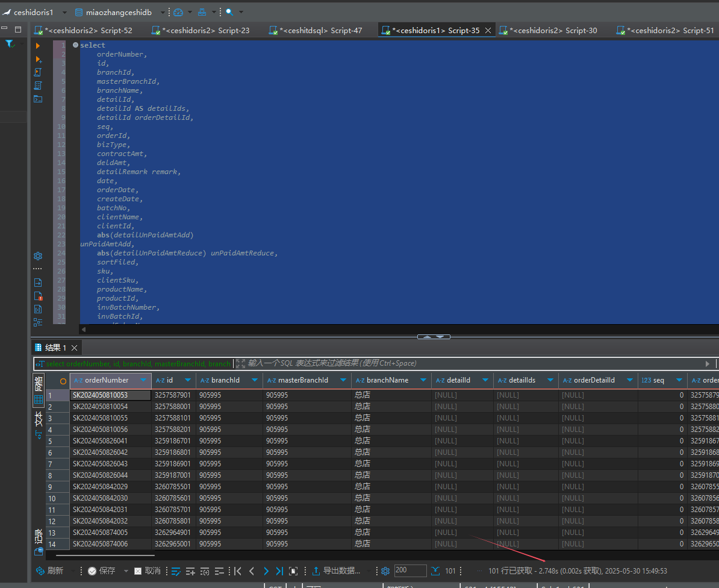
Task: Click the 取消 cancel button
Action: (x=148, y=571)
